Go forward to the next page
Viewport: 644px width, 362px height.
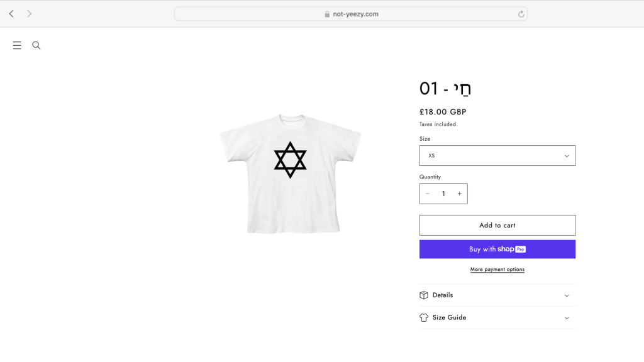click(x=29, y=14)
